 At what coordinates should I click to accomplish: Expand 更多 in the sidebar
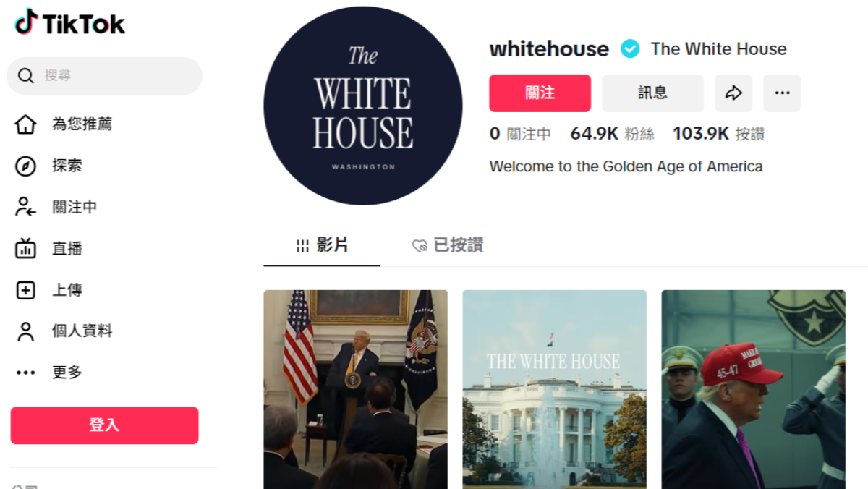(x=49, y=373)
